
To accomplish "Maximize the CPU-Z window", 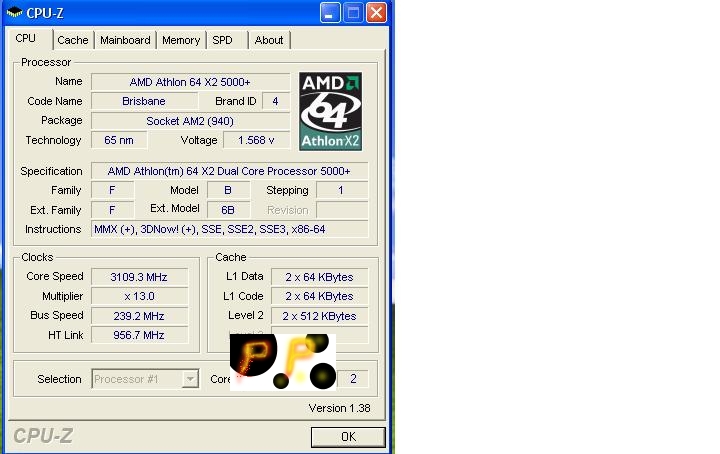I will click(x=353, y=12).
